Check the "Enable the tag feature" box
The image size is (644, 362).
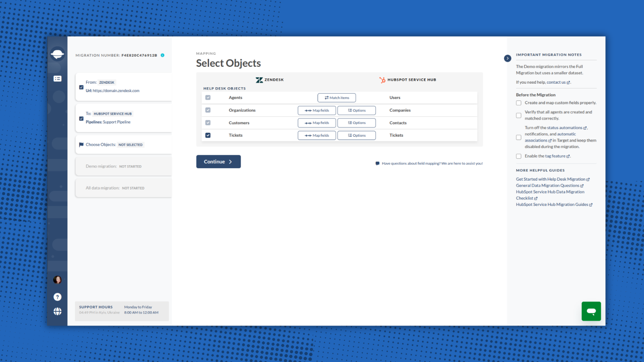[518, 156]
